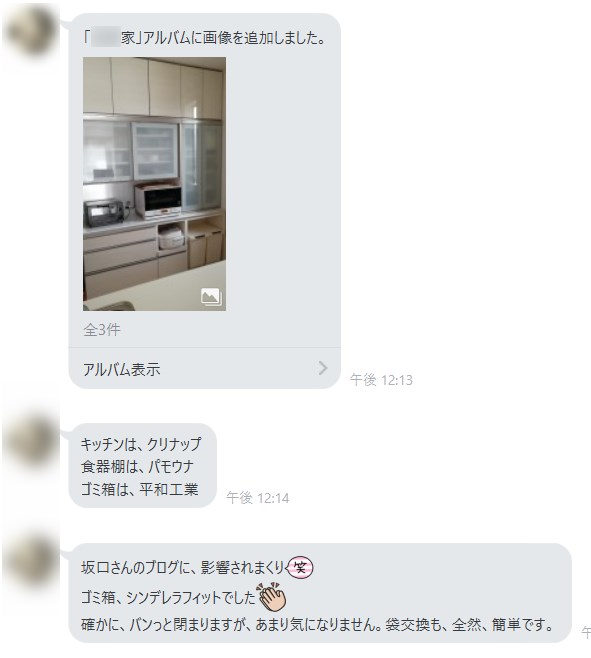Click the ゴミ箱は、平和工業 text line
Viewport: 591px width, 658px height.
[x=140, y=489]
